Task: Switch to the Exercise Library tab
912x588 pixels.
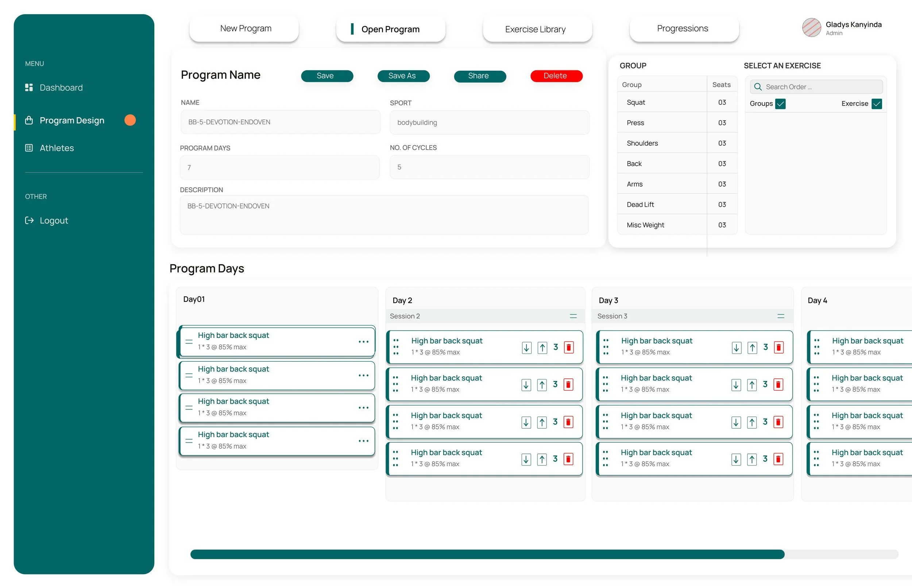Action: pos(537,30)
